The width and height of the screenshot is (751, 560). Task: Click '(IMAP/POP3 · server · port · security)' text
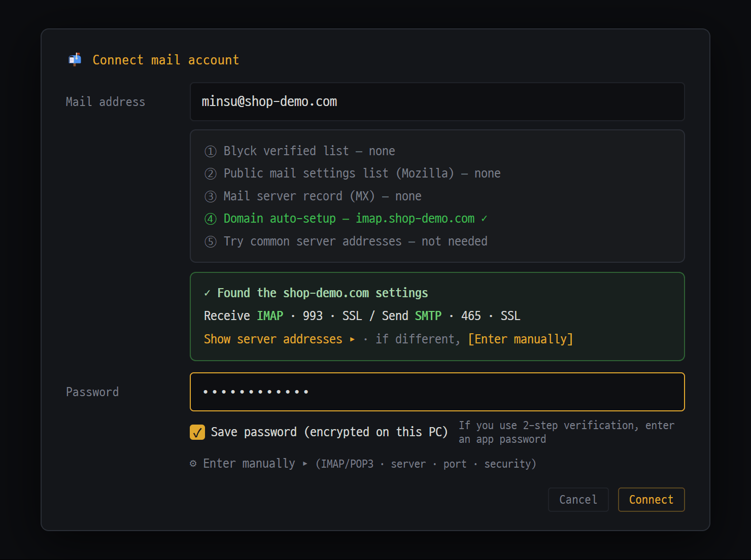426,464
